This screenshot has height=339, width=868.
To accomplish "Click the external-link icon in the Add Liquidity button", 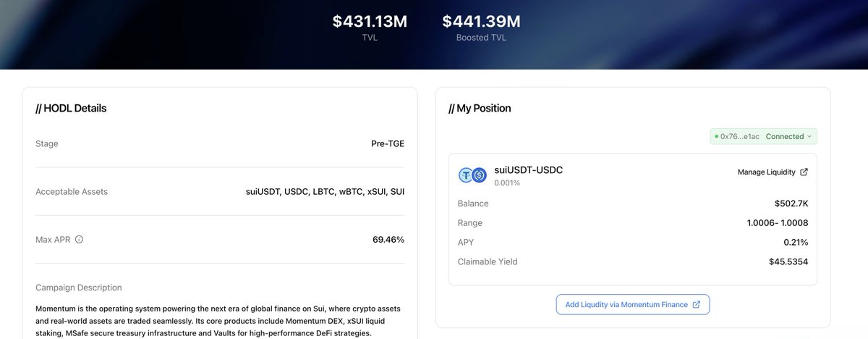I will pos(697,305).
